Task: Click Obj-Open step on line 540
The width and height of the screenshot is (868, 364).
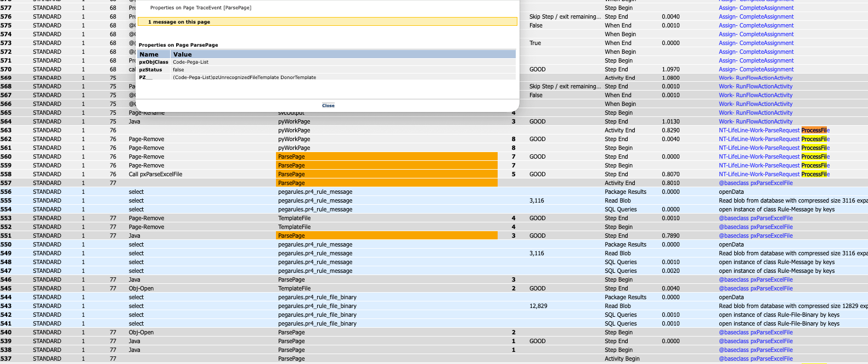Action: pyautogui.click(x=141, y=332)
